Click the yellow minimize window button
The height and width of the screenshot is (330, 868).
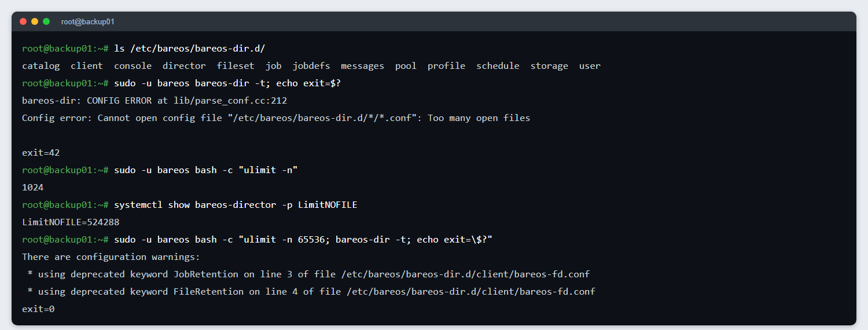tap(35, 21)
